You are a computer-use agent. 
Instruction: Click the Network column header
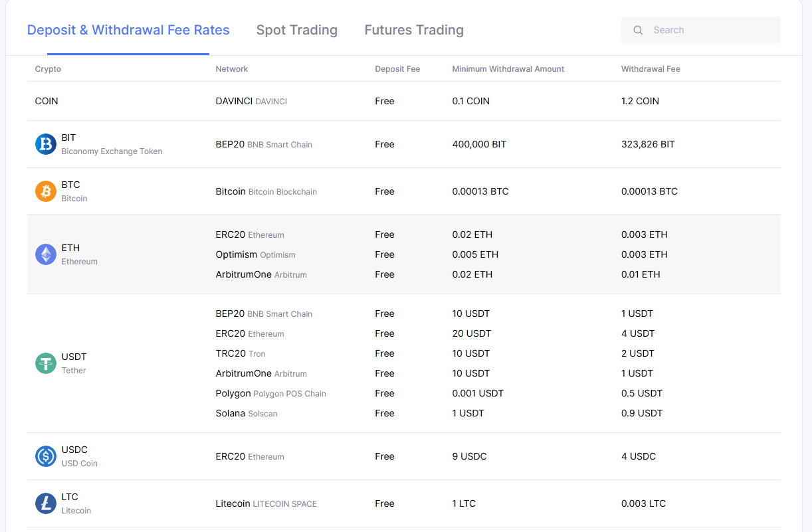[232, 69]
